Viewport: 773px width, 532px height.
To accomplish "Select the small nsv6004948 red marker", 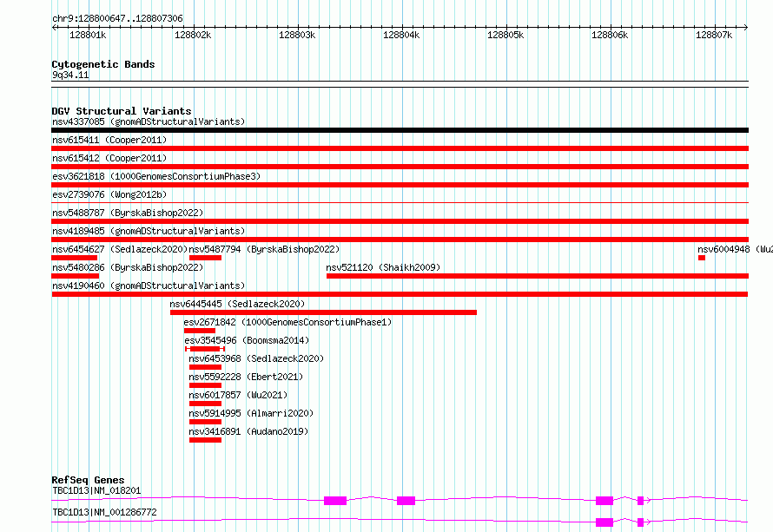I will pyautogui.click(x=702, y=258).
